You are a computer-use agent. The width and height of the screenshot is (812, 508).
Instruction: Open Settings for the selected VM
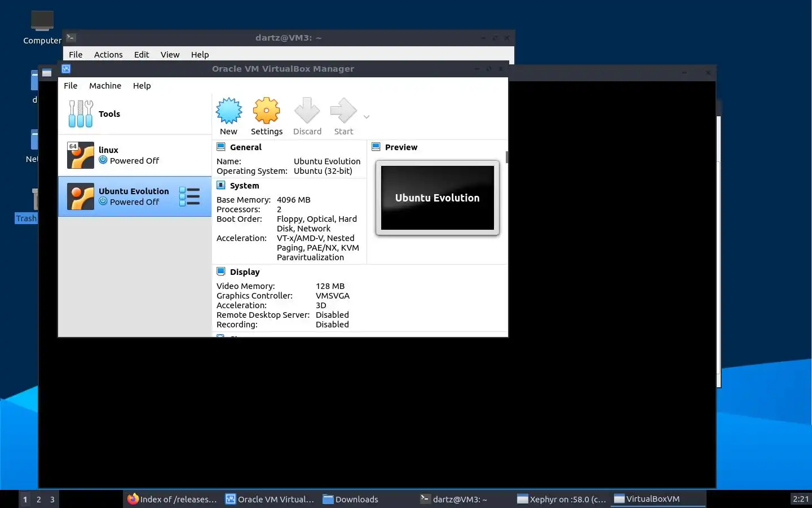267,116
